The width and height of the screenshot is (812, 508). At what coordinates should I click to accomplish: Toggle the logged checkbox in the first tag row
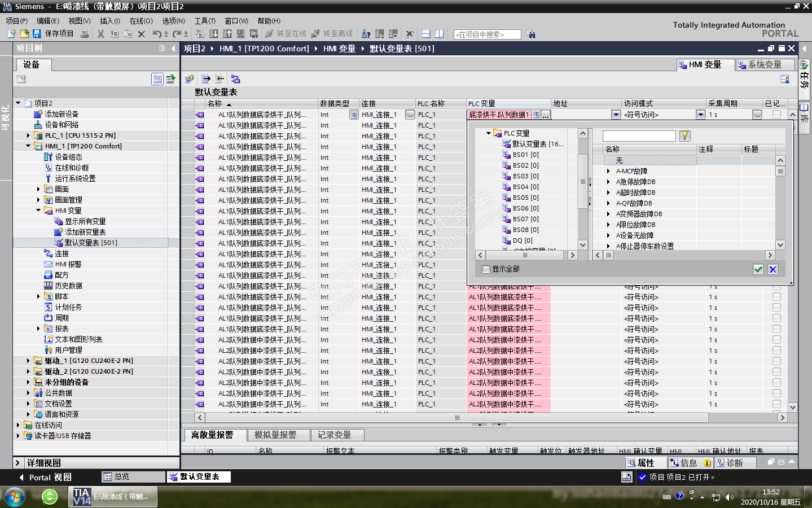click(x=777, y=115)
